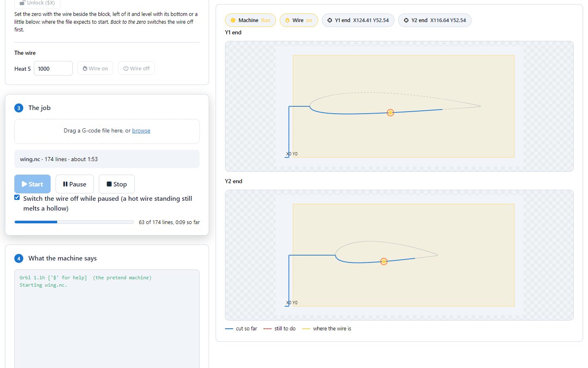Select the wing.nc file summary row
This screenshot has width=588, height=368.
tap(107, 159)
